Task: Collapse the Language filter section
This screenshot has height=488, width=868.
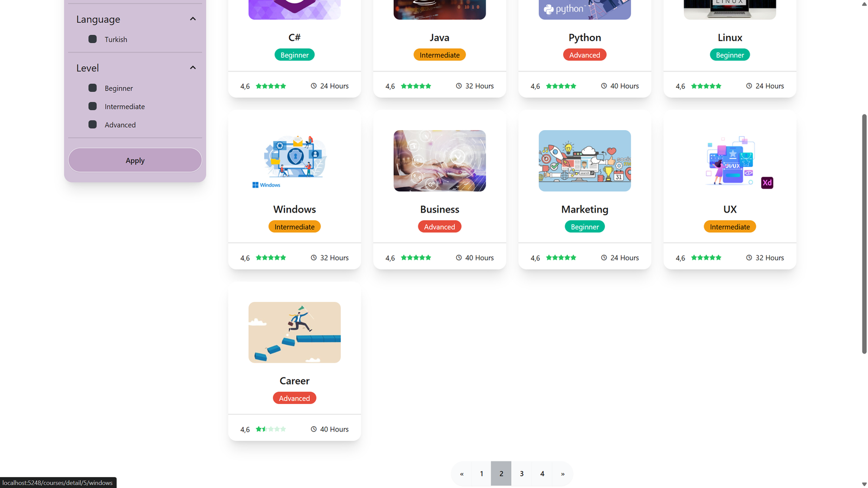Action: coord(193,19)
